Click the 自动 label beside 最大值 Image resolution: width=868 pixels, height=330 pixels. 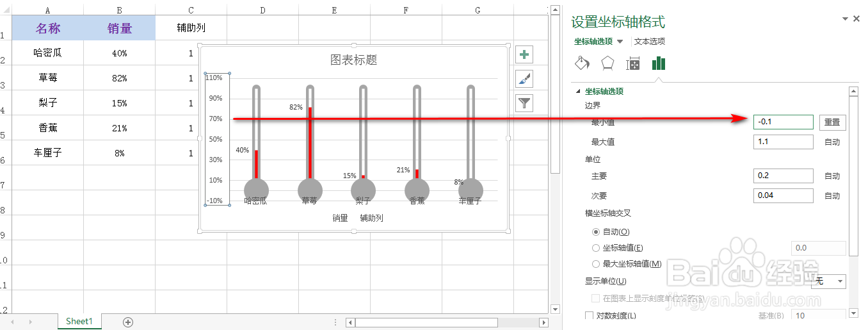[x=832, y=142]
